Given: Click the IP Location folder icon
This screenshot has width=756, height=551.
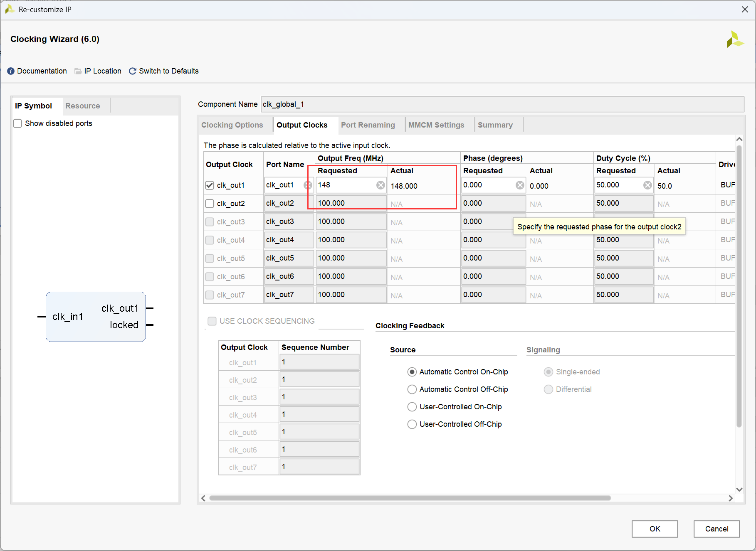Looking at the screenshot, I should pyautogui.click(x=78, y=71).
